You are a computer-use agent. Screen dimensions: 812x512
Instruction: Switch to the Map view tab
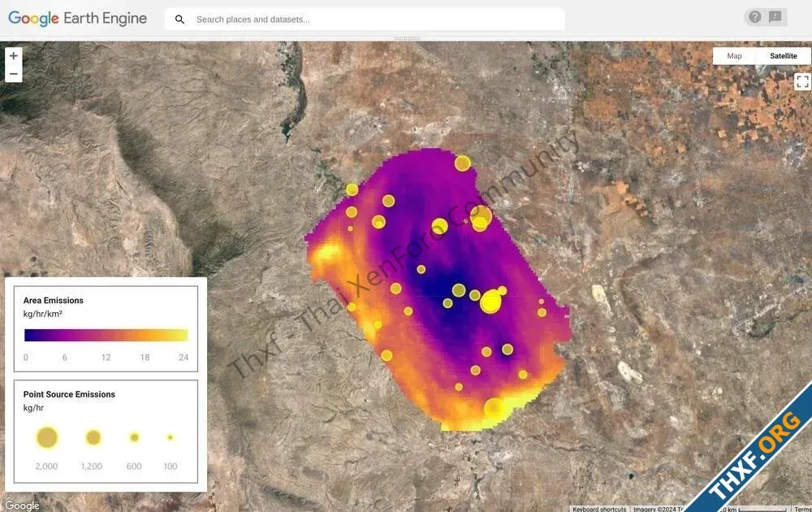pos(734,56)
